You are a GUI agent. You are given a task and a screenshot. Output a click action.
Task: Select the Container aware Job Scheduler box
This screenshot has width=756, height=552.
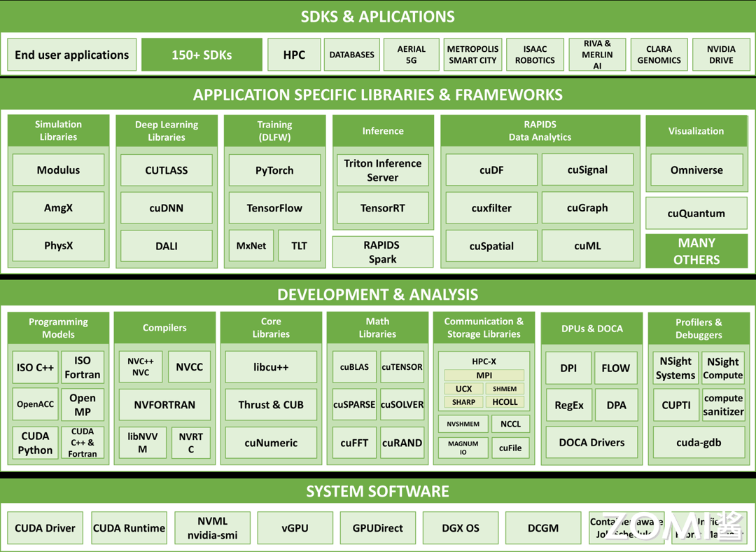[x=626, y=527]
